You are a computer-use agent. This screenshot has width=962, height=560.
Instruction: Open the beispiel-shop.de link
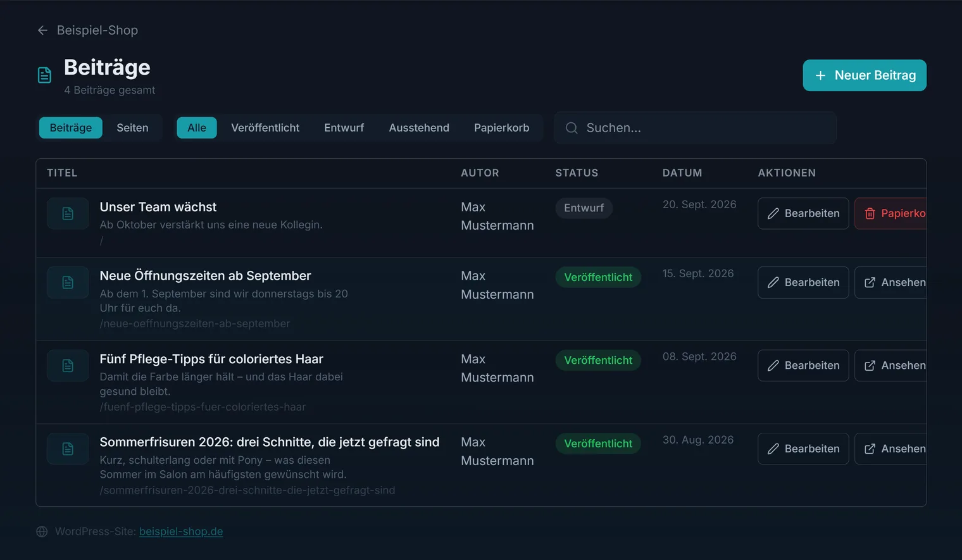[x=181, y=532]
